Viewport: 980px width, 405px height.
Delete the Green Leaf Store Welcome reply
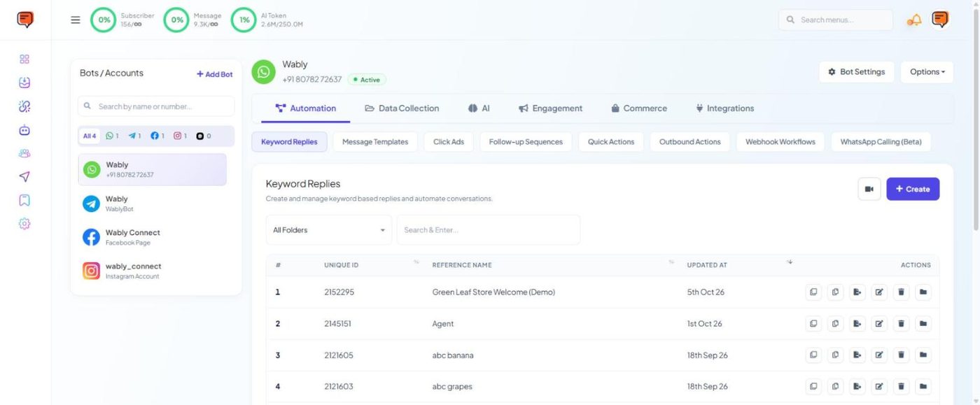pyautogui.click(x=901, y=292)
